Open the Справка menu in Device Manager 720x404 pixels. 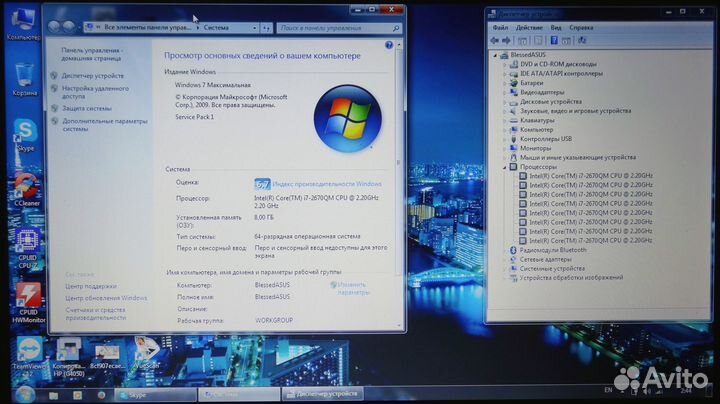click(581, 28)
